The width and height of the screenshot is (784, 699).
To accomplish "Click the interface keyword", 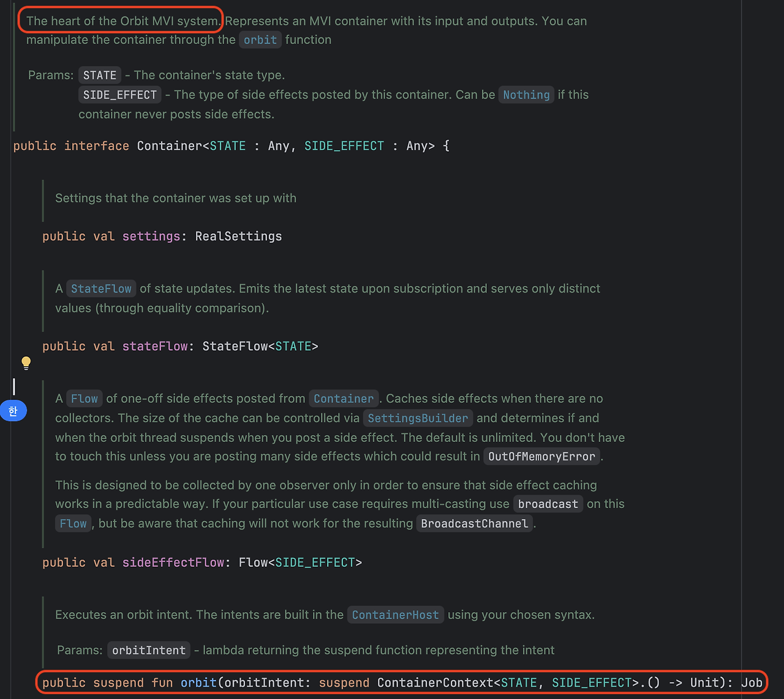I will [x=97, y=146].
